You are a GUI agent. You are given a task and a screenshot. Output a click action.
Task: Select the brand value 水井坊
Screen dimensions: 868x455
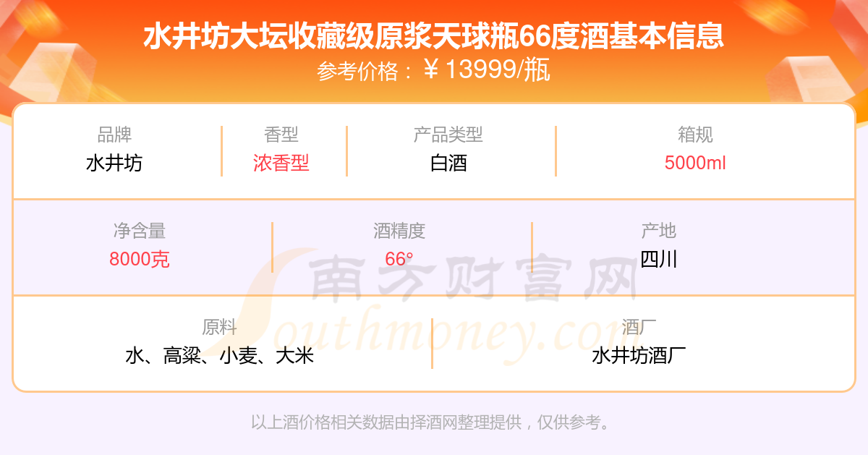pos(114,163)
